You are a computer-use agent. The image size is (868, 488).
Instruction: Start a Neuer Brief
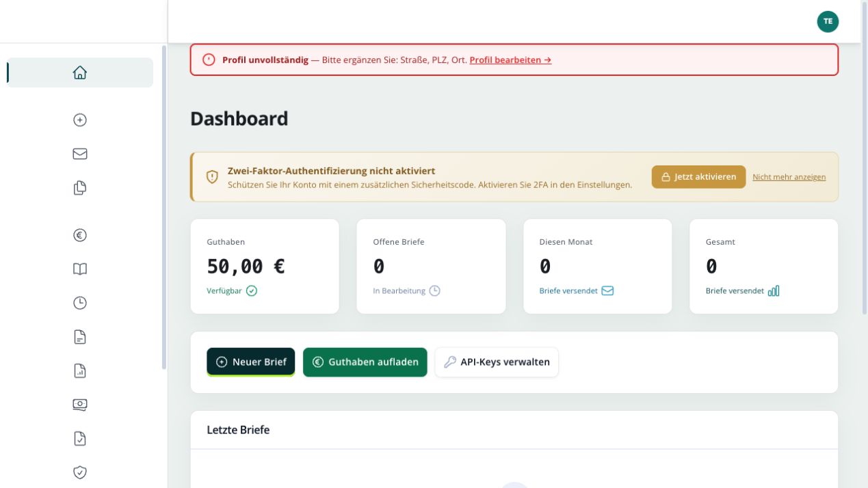pos(251,362)
